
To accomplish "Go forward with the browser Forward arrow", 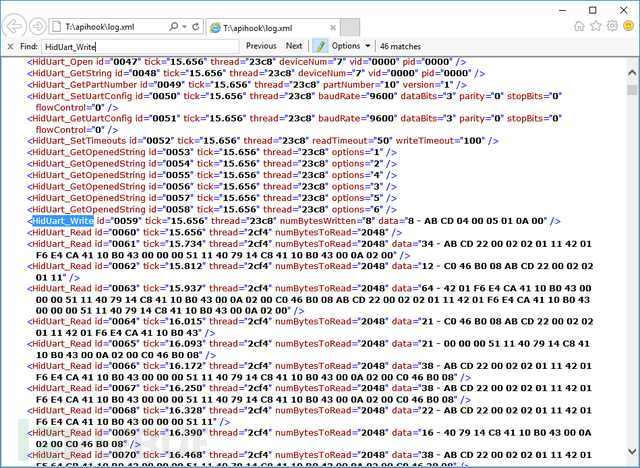I will [x=38, y=27].
